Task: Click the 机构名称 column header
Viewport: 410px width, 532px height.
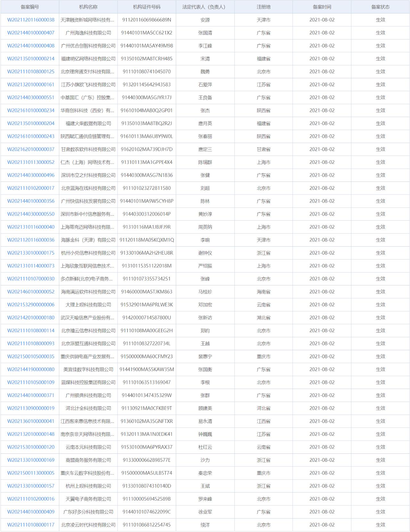Action: (88, 7)
